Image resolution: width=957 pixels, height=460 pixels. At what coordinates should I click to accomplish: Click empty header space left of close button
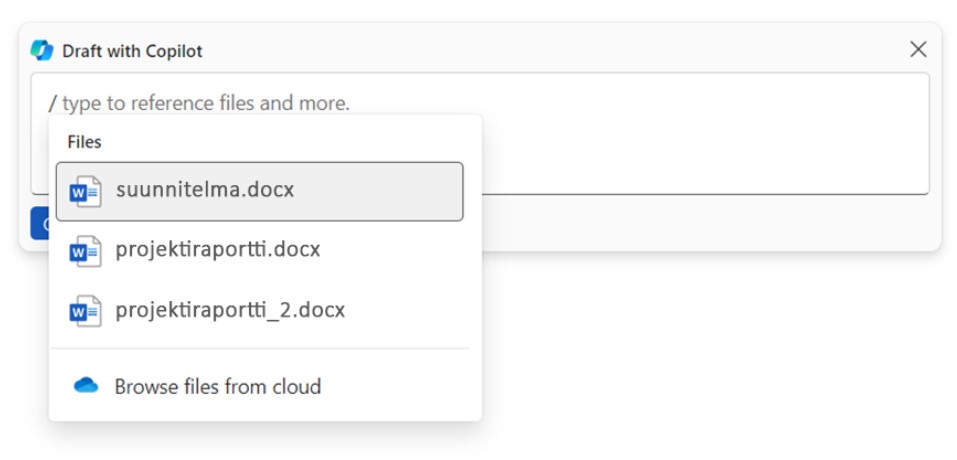pyautogui.click(x=600, y=50)
